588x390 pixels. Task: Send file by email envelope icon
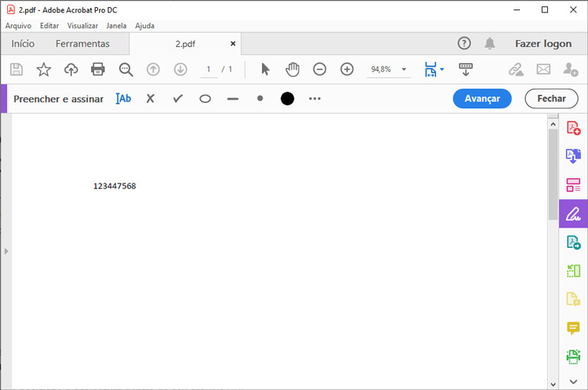pos(543,69)
